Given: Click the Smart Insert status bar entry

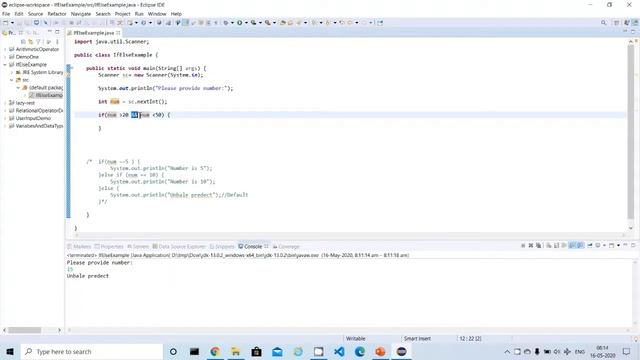Looking at the screenshot, I should 417,338.
